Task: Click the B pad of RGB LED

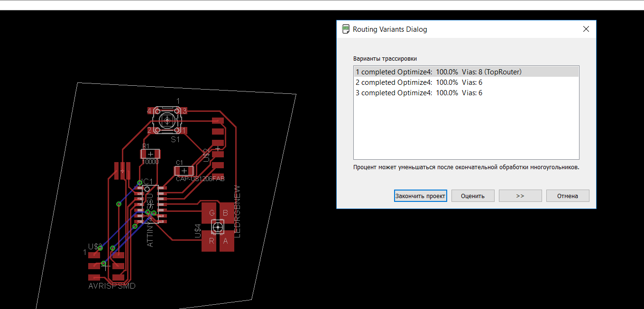Action: 226,212
